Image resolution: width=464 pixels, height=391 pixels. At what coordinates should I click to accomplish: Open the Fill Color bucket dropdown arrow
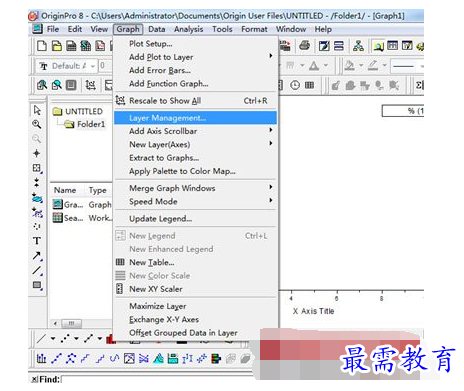(361, 65)
